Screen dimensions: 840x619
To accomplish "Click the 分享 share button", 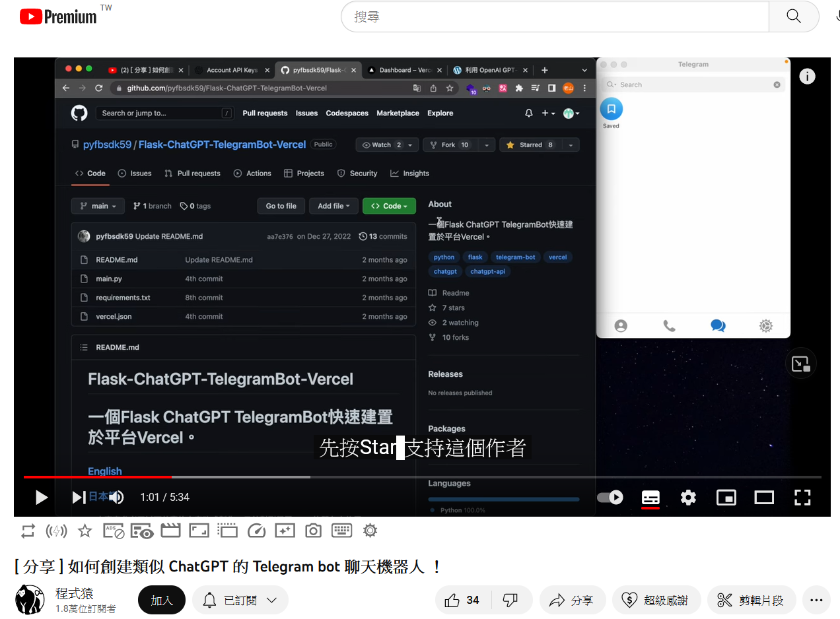I will pyautogui.click(x=573, y=600).
